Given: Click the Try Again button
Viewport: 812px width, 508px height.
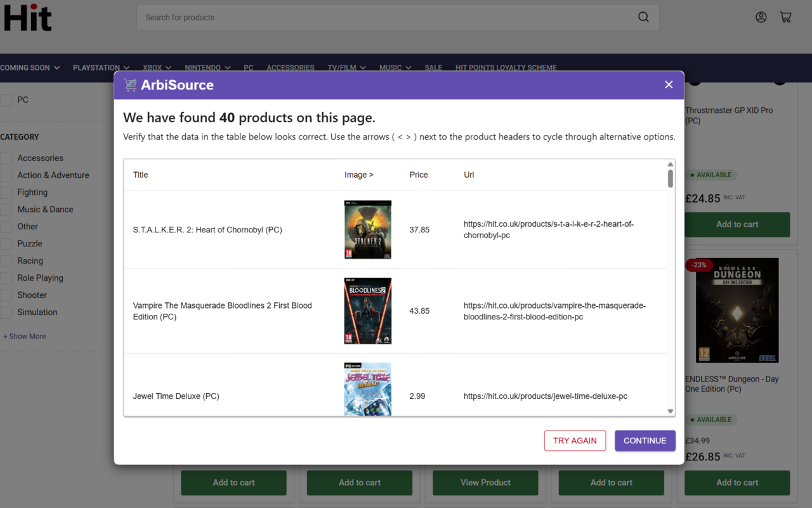Looking at the screenshot, I should coord(575,441).
